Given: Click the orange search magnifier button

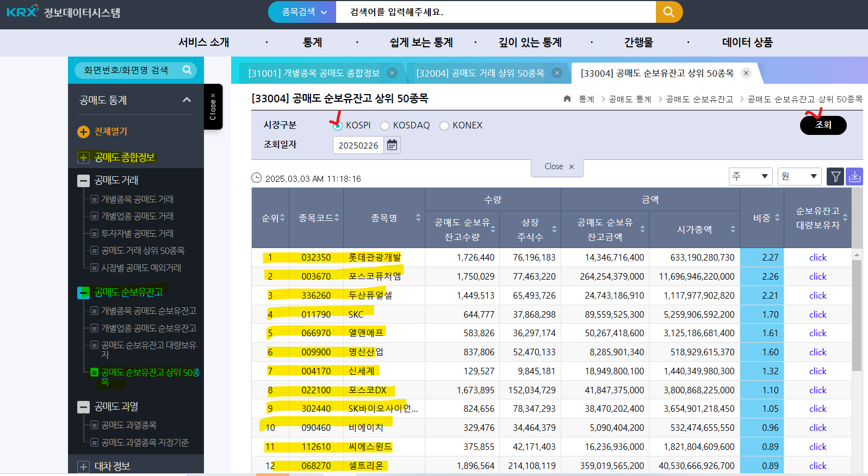Looking at the screenshot, I should [669, 12].
